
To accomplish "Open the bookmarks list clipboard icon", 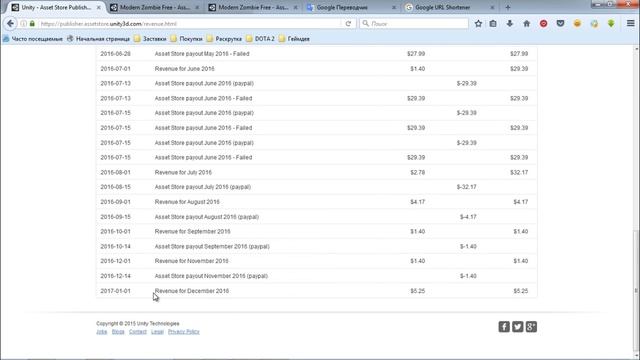I will pos(493,24).
